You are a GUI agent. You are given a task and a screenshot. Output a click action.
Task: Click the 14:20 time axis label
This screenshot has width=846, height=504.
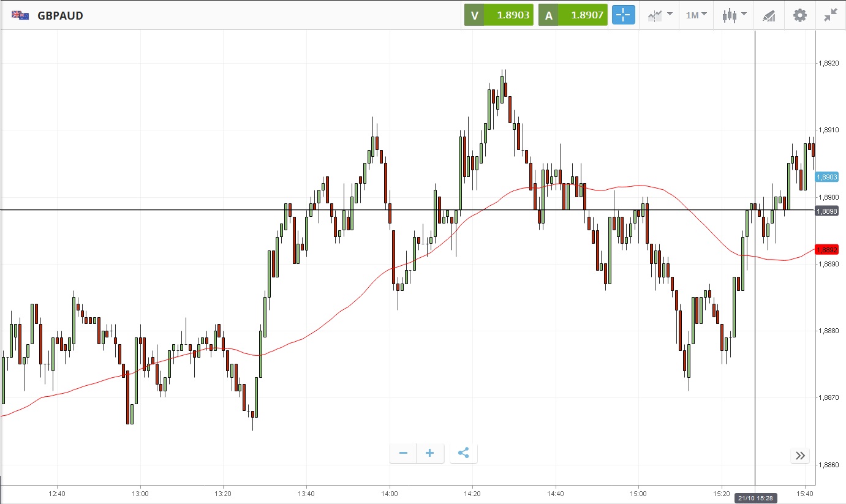coord(472,494)
